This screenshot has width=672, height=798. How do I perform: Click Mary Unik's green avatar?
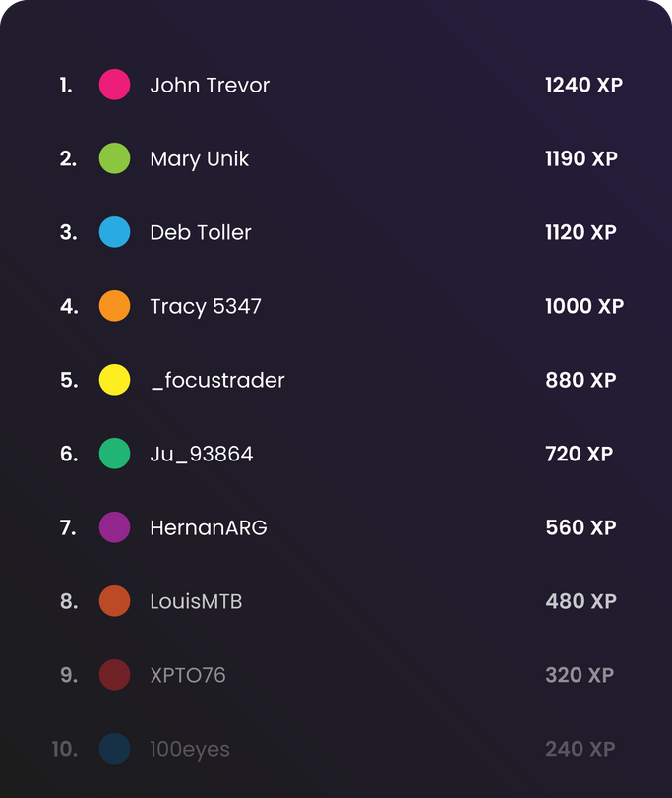[x=114, y=158]
